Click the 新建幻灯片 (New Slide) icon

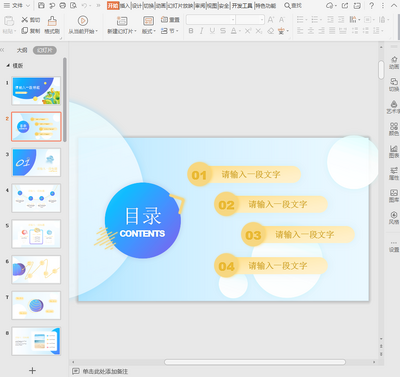122,21
